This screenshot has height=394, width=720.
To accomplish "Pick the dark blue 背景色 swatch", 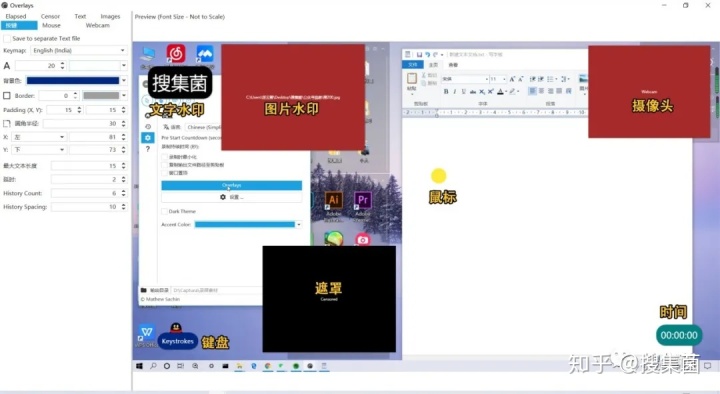I will tap(73, 80).
